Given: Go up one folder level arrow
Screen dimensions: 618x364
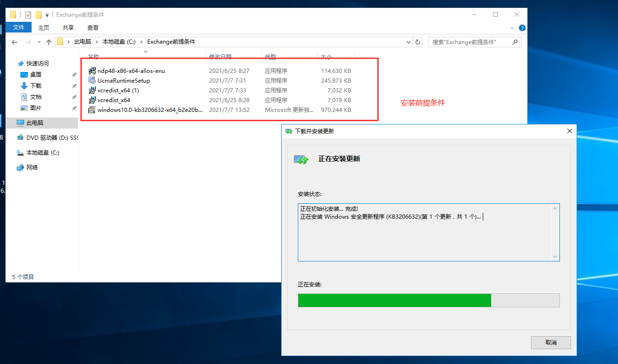Looking at the screenshot, I should [49, 42].
